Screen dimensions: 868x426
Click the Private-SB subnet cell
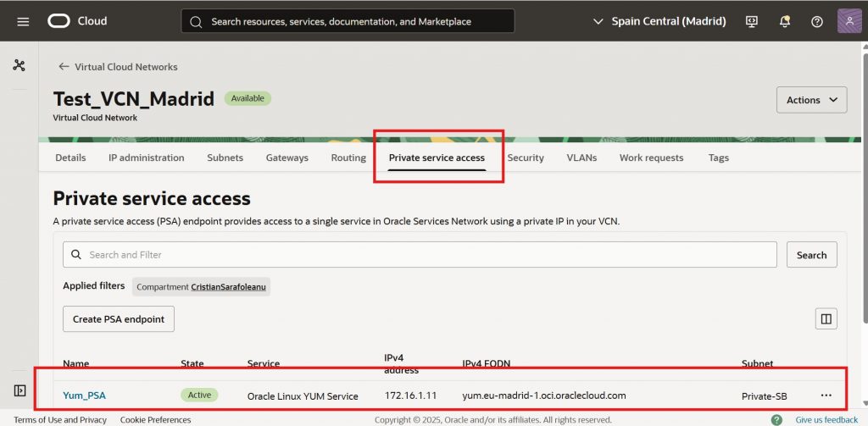765,396
